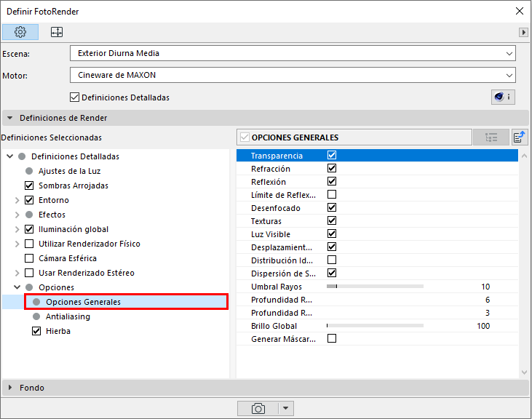Expand the Efectos tree node

coord(17,215)
